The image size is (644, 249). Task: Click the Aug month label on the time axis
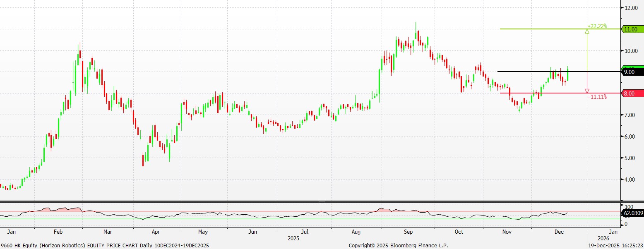tap(357, 232)
